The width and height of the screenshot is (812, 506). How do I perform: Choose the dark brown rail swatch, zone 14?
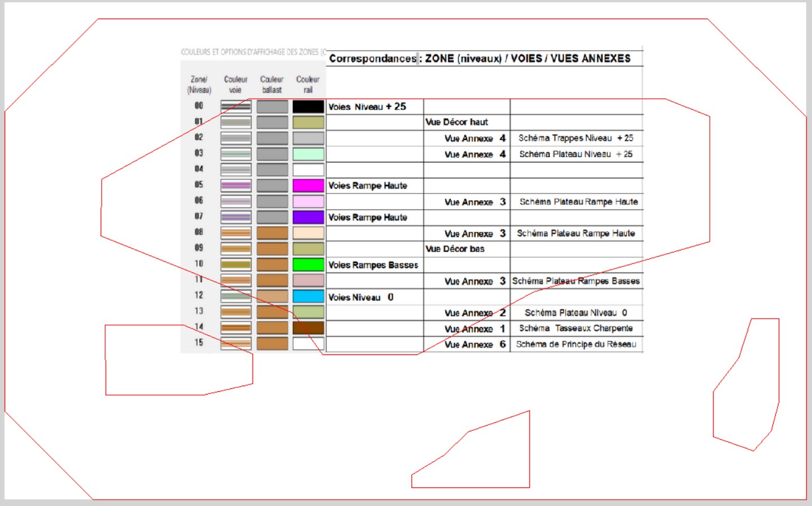308,328
